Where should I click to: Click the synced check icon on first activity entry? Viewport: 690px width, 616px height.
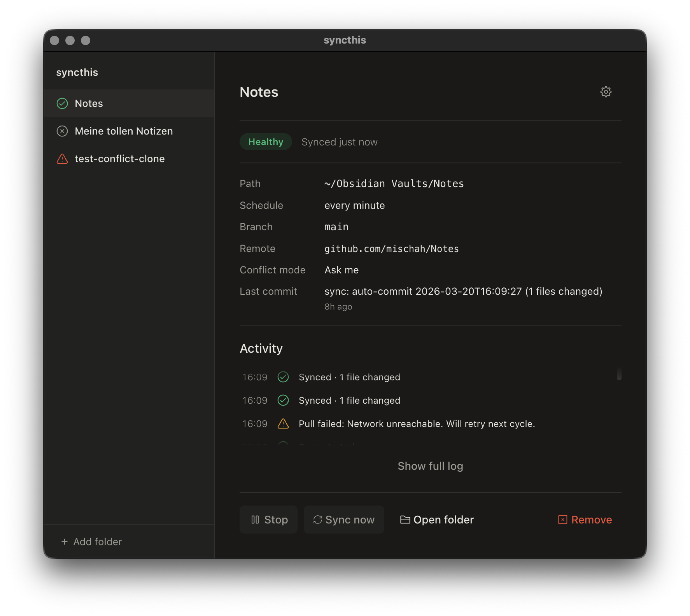[x=283, y=377]
